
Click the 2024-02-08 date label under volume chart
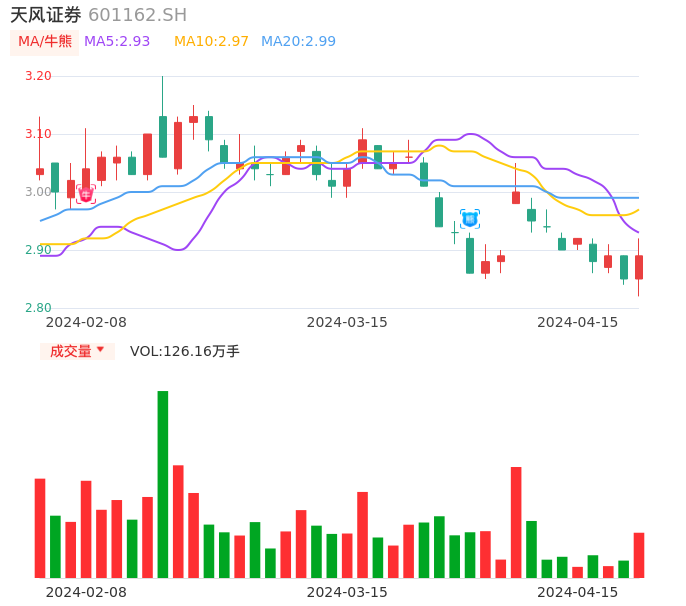point(86,592)
